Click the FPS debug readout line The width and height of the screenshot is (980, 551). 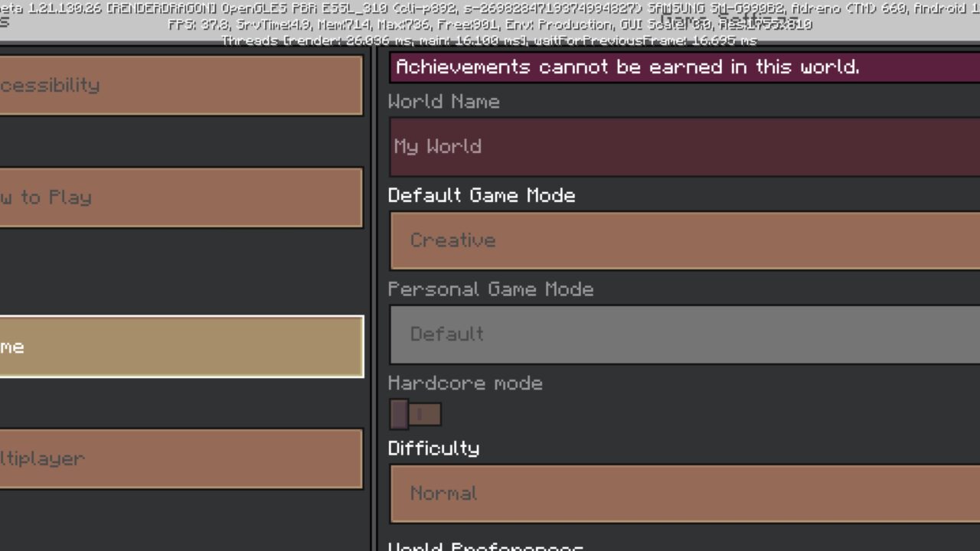pos(490,24)
